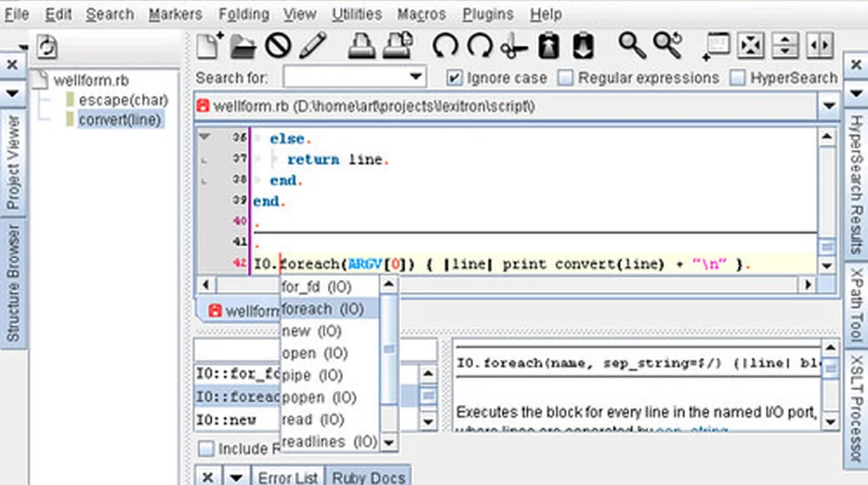Open the left dock's dropdown arrow menu

coord(13,93)
